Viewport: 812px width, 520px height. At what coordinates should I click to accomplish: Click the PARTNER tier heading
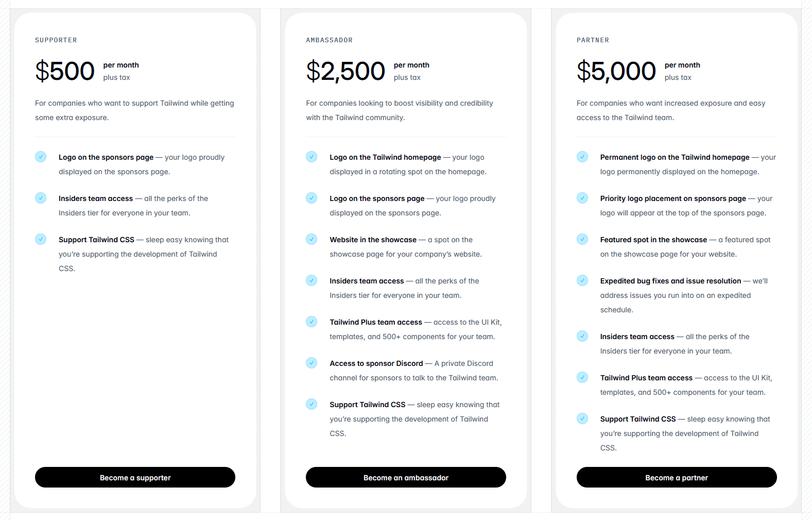[593, 40]
